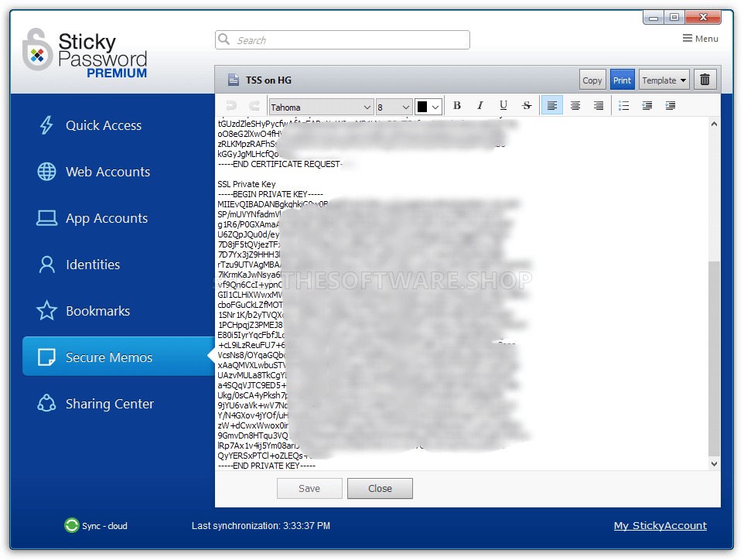Delete memo with trash icon

(x=705, y=80)
